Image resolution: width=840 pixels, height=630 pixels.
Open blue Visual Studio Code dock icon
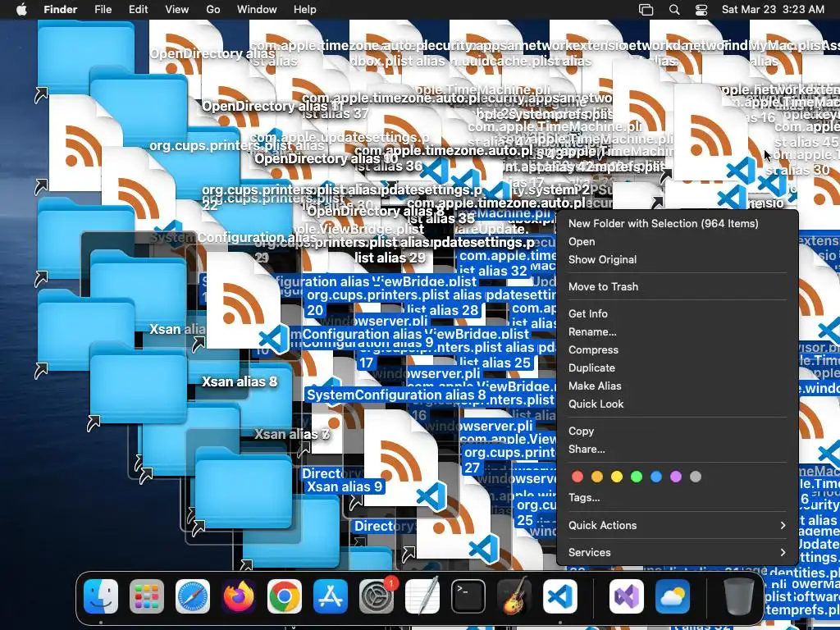pyautogui.click(x=560, y=596)
